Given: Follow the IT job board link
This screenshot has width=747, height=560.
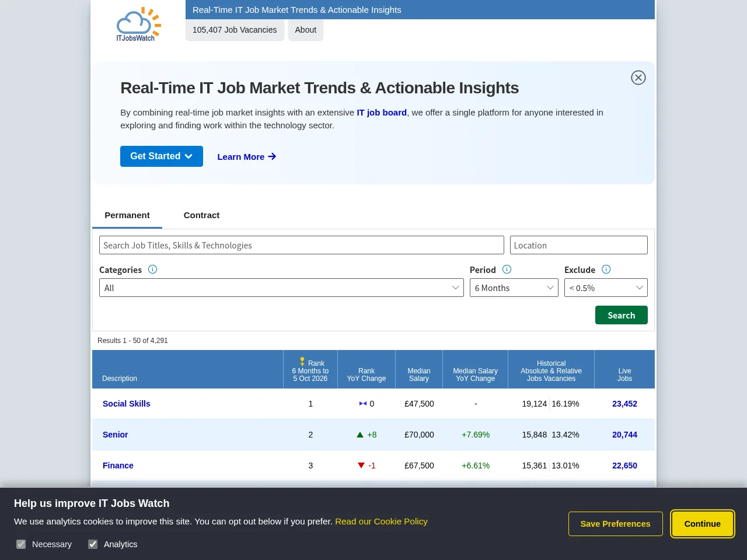Looking at the screenshot, I should [x=382, y=113].
